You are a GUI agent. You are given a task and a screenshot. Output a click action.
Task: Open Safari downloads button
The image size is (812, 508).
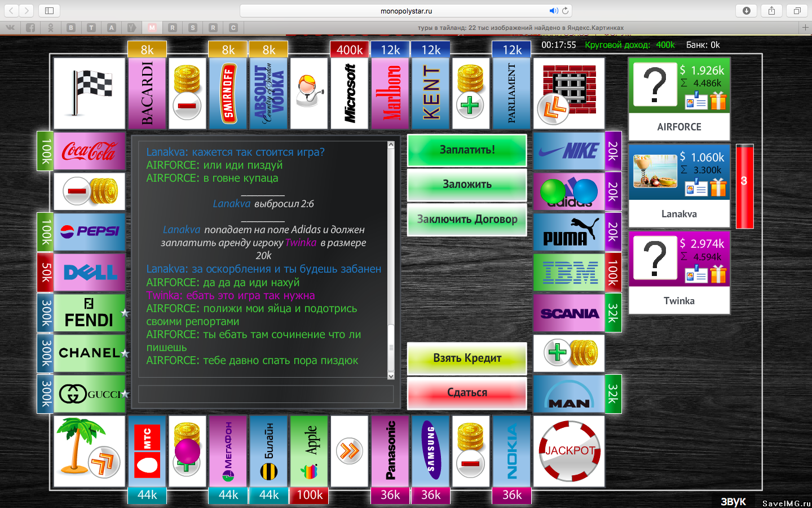pyautogui.click(x=746, y=11)
